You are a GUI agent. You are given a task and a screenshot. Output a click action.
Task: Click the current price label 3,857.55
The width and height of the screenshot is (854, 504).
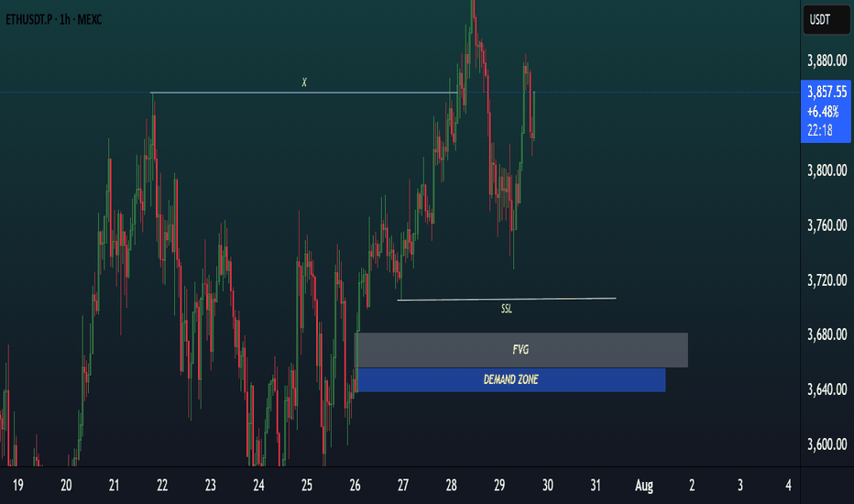tap(827, 92)
